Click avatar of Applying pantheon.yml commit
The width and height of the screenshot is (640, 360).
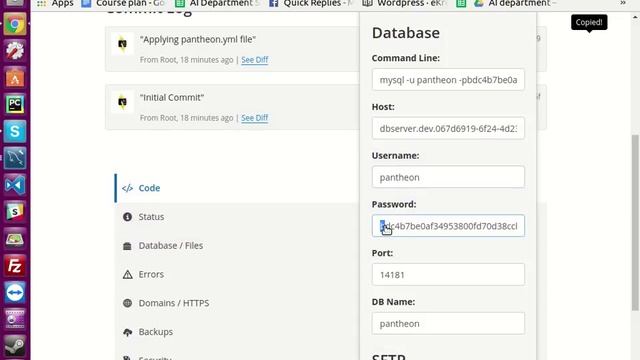click(122, 44)
